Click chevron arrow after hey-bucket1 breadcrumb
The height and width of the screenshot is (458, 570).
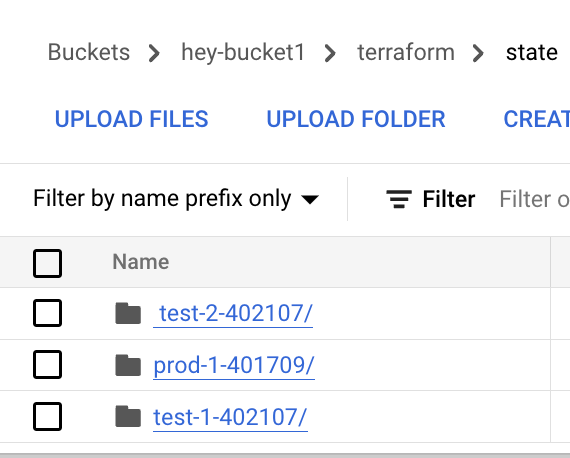pos(330,53)
